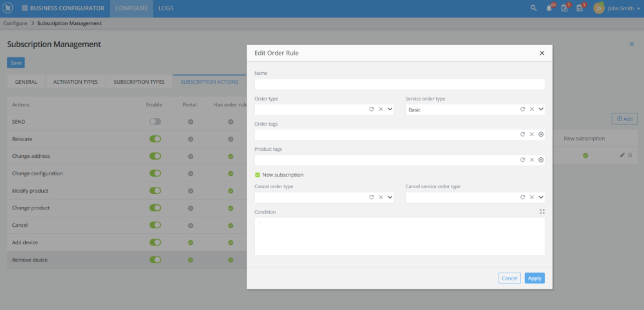Viewport: 644px width, 310px height.
Task: Refresh the Product tags field
Action: pos(522,160)
